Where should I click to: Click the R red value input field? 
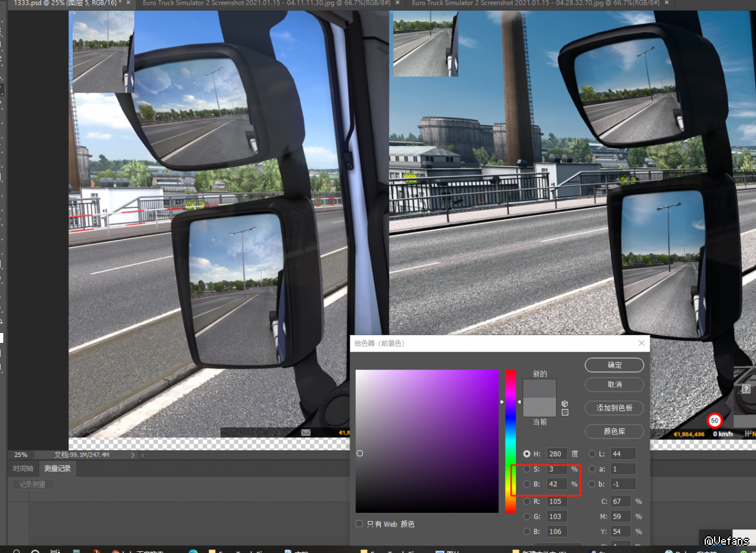557,502
